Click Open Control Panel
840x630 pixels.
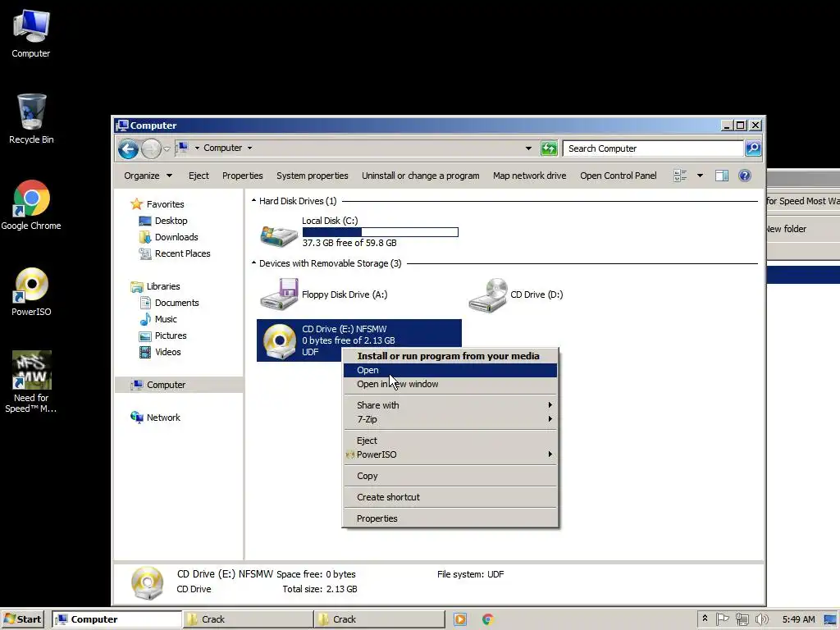point(618,176)
